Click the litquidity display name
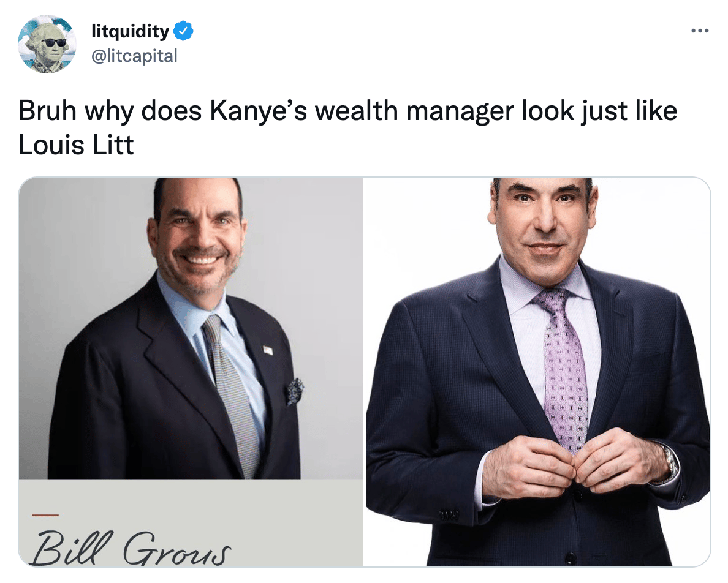 tap(131, 31)
